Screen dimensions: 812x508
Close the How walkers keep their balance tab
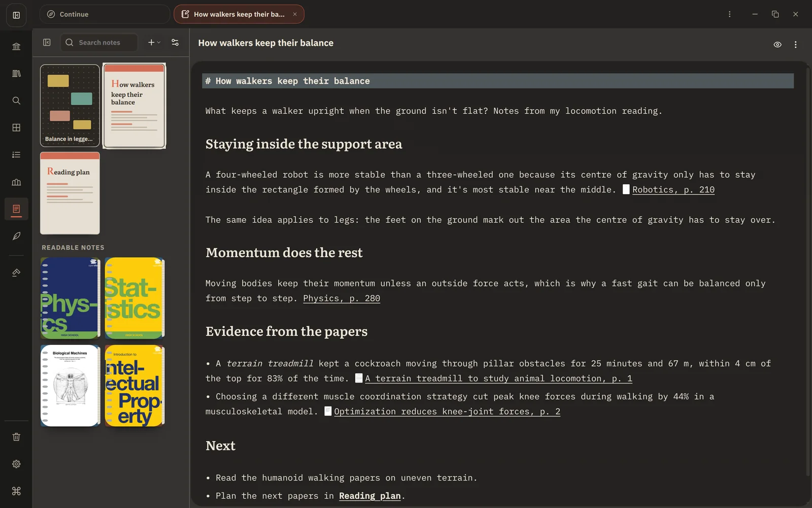[x=295, y=14]
